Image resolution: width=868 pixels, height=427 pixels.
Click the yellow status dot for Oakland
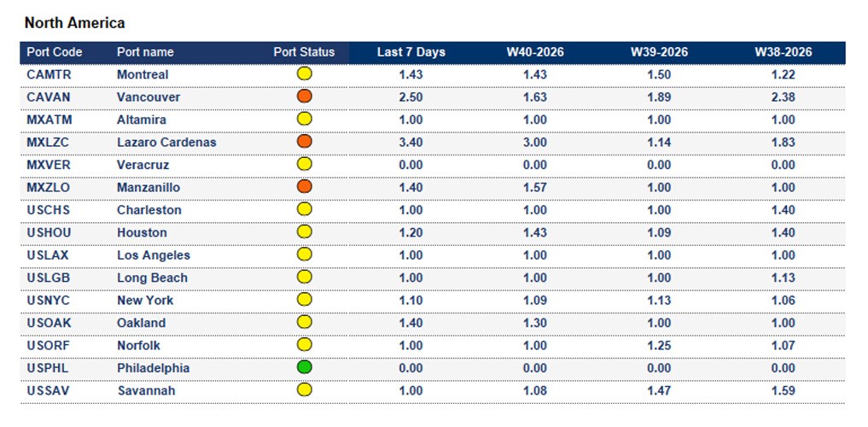[305, 322]
